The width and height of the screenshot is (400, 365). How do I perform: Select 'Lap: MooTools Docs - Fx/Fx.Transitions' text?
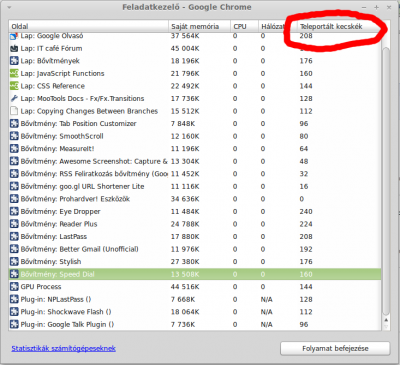click(x=82, y=99)
